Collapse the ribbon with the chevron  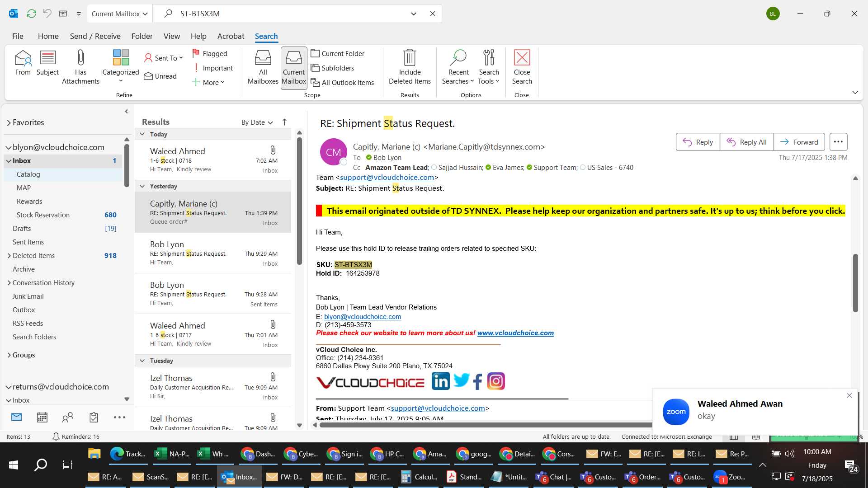pyautogui.click(x=855, y=93)
